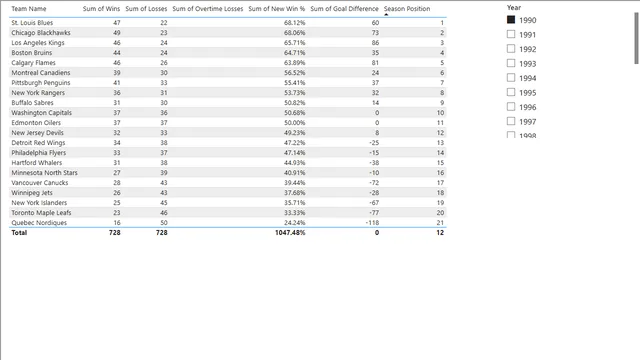Select the Quebec Nordiques row

(x=228, y=222)
